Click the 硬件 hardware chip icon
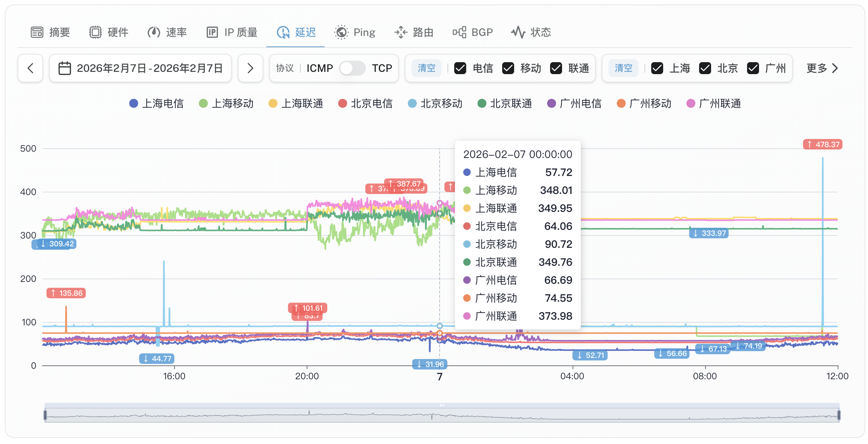The image size is (868, 444). [x=95, y=33]
